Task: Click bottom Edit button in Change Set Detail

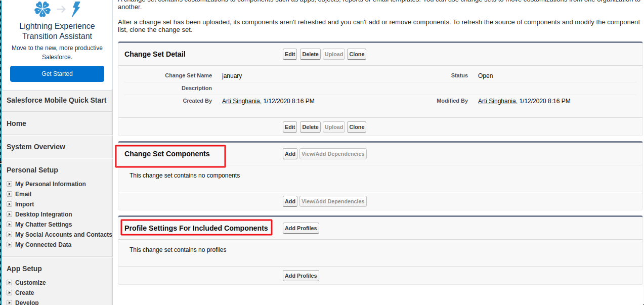Action: pos(290,127)
